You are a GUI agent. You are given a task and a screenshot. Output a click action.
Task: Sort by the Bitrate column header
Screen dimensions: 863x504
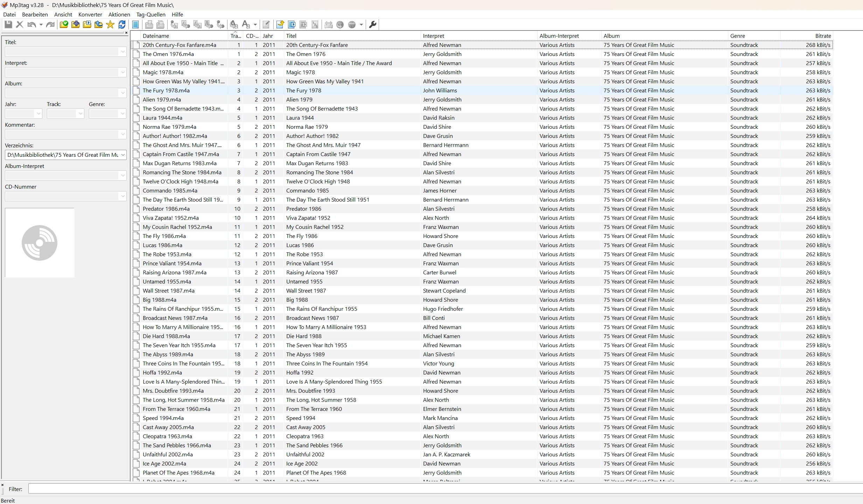click(x=807, y=36)
